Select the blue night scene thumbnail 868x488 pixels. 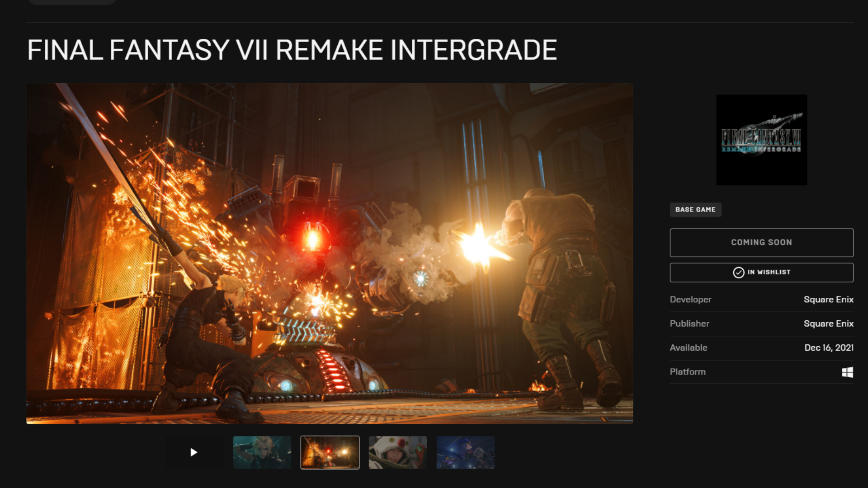[466, 452]
